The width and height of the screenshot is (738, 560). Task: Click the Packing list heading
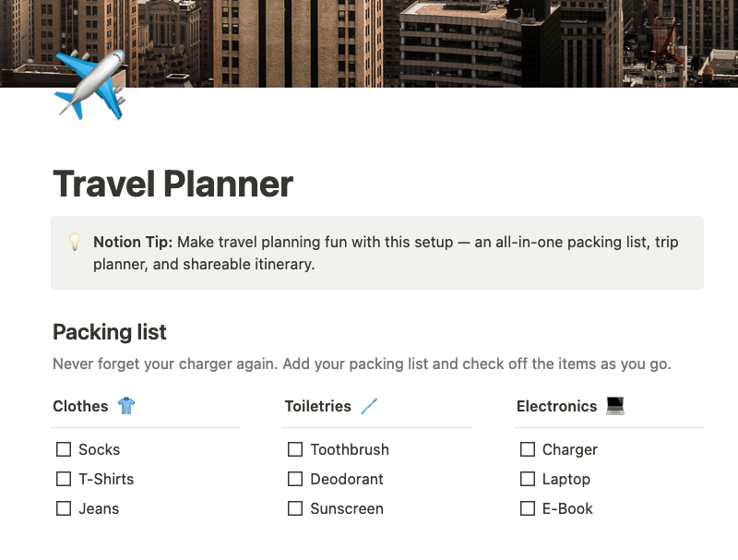point(110,332)
